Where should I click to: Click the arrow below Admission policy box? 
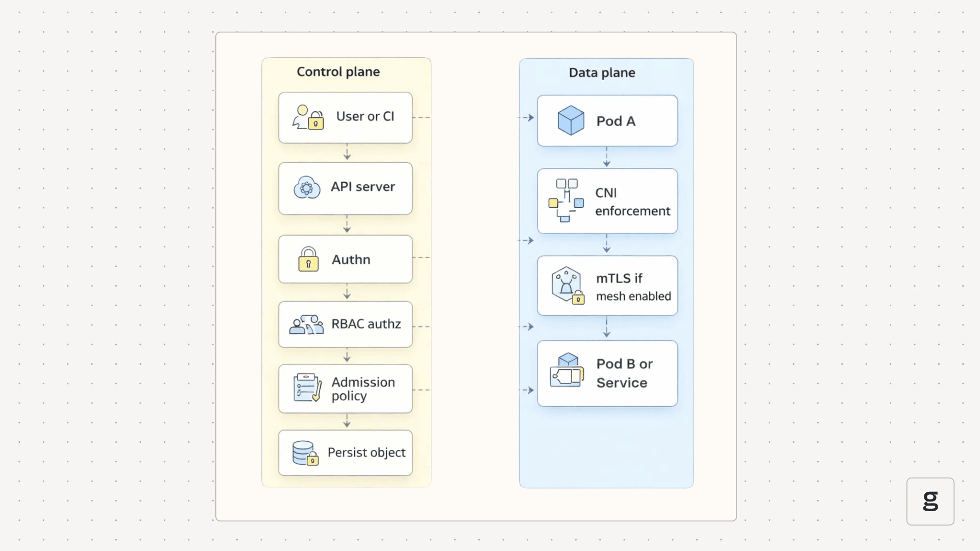click(347, 421)
